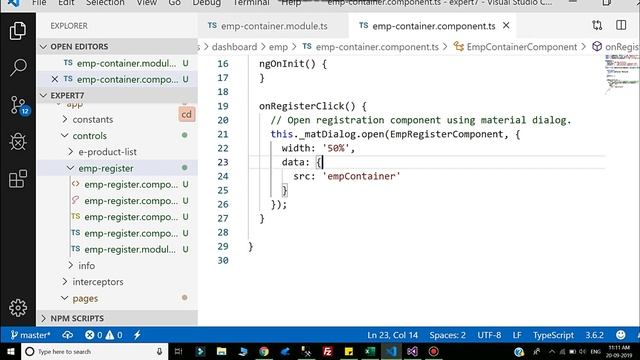The image size is (640, 360).
Task: Open the Selection menu
Action: point(105,3)
